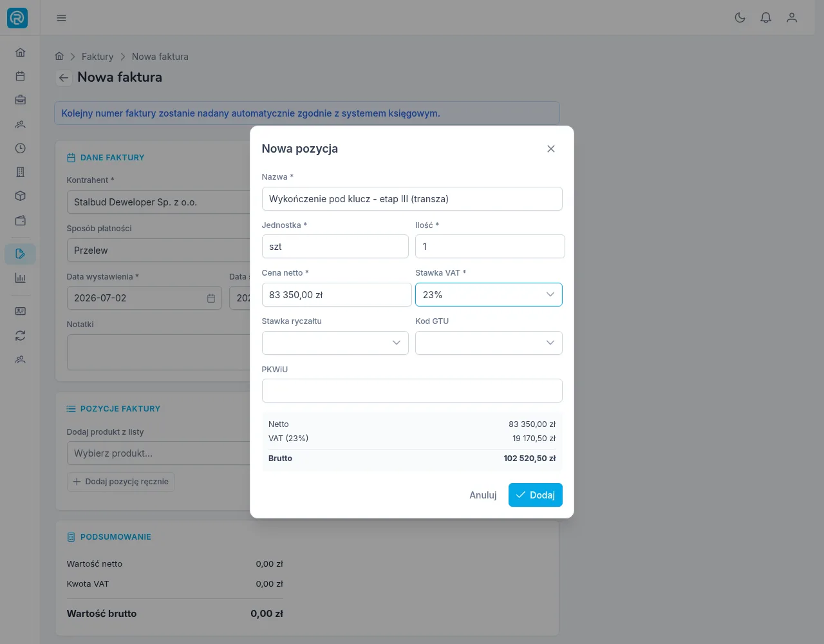824x644 pixels.
Task: Go to Faktury breadcrumb
Action: pos(97,57)
